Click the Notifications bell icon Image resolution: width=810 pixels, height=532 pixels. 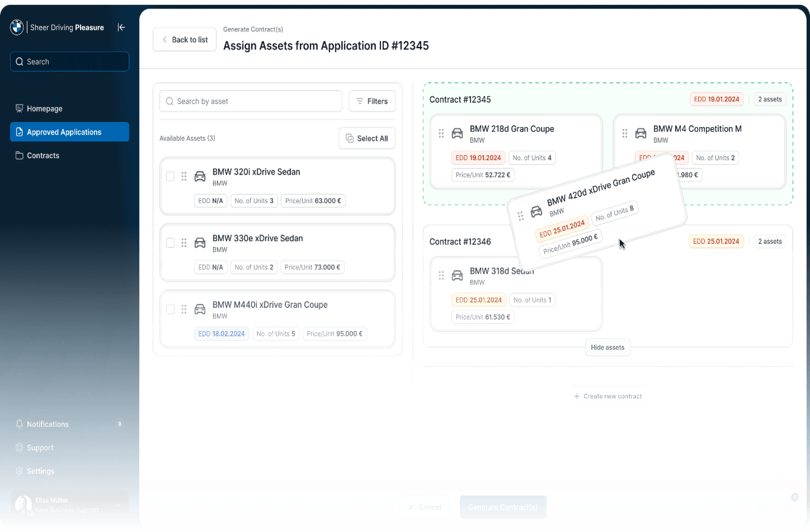(19, 424)
